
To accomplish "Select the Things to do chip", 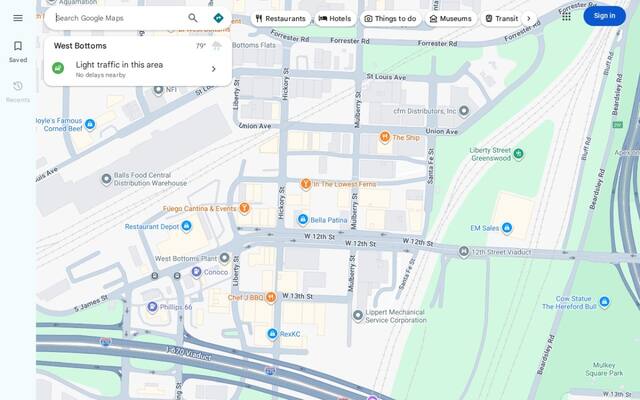I will 391,18.
